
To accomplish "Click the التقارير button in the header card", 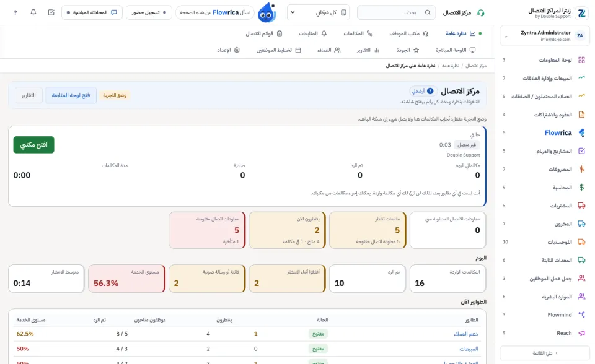I will pyautogui.click(x=29, y=95).
